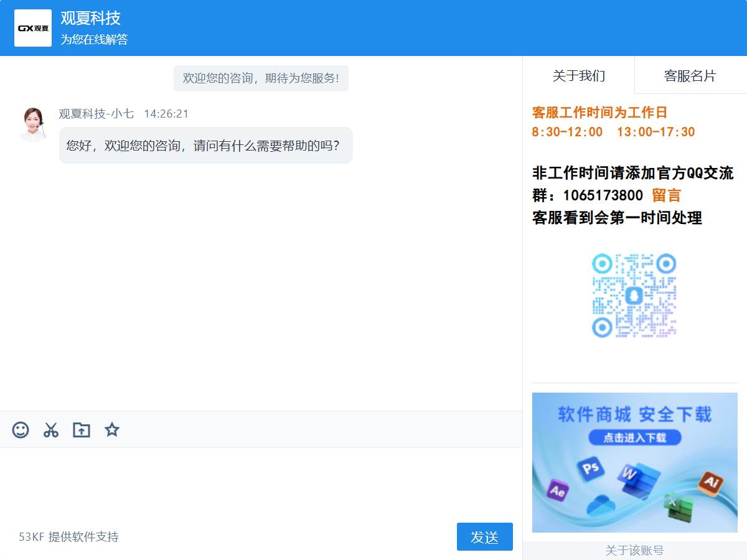The image size is (747, 560).
Task: Click the Ae icon in the banner
Action: click(x=557, y=490)
